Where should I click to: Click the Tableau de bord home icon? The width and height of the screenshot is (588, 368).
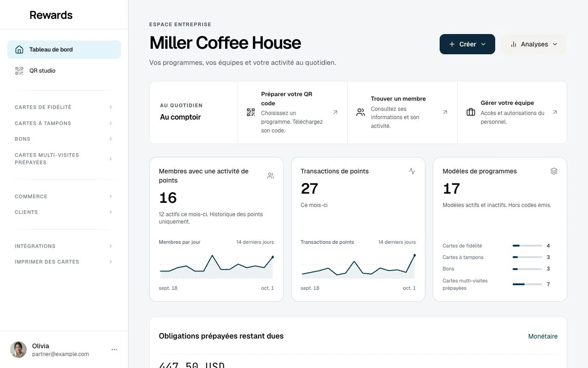click(19, 50)
